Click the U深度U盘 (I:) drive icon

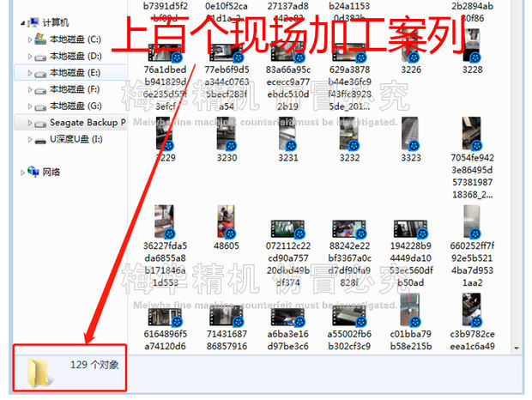[40, 139]
